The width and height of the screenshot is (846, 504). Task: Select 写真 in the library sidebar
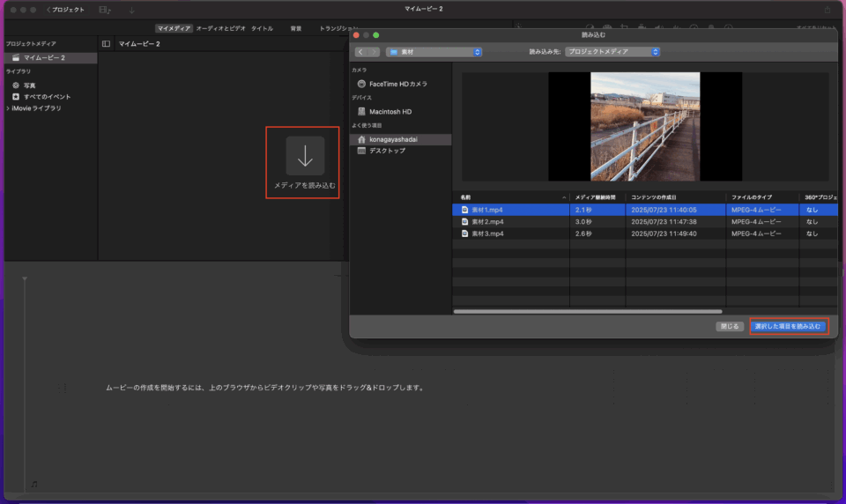[30, 85]
